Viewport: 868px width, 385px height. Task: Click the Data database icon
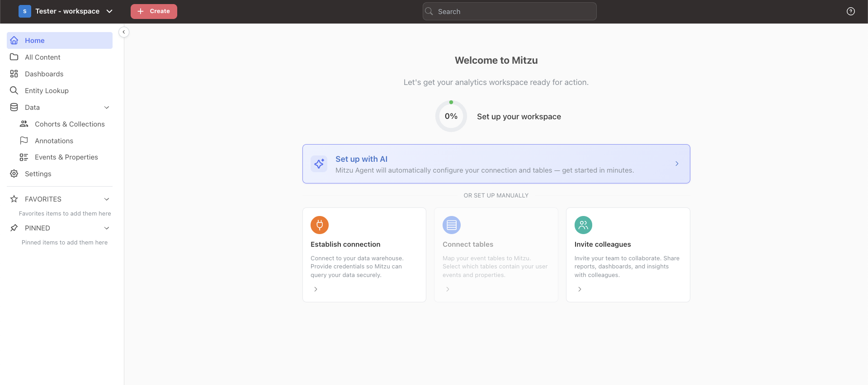pyautogui.click(x=14, y=107)
